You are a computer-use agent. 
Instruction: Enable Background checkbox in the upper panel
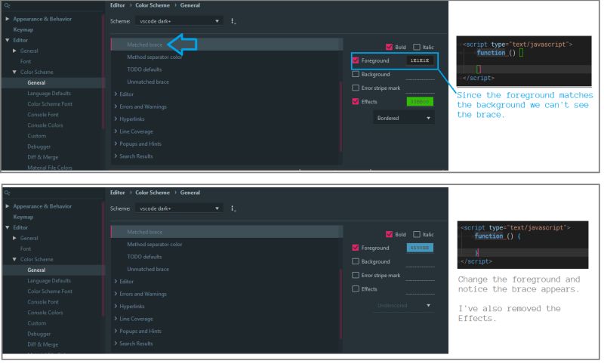pyautogui.click(x=356, y=74)
